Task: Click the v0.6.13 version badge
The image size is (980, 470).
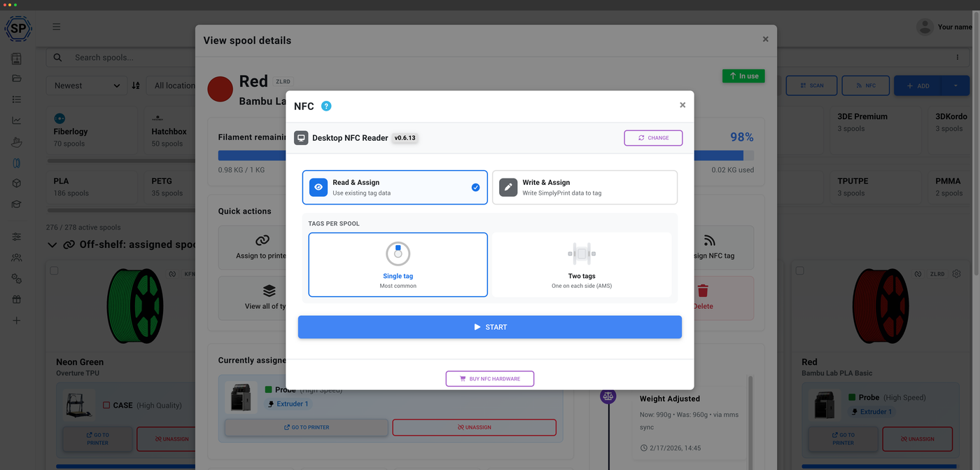Action: (x=405, y=138)
